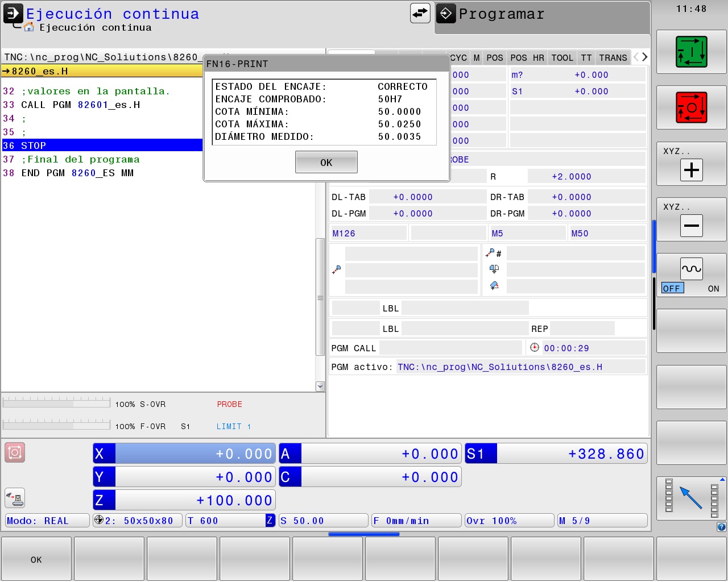Click the S-OVR override slider
This screenshot has width=728, height=582.
pos(56,402)
